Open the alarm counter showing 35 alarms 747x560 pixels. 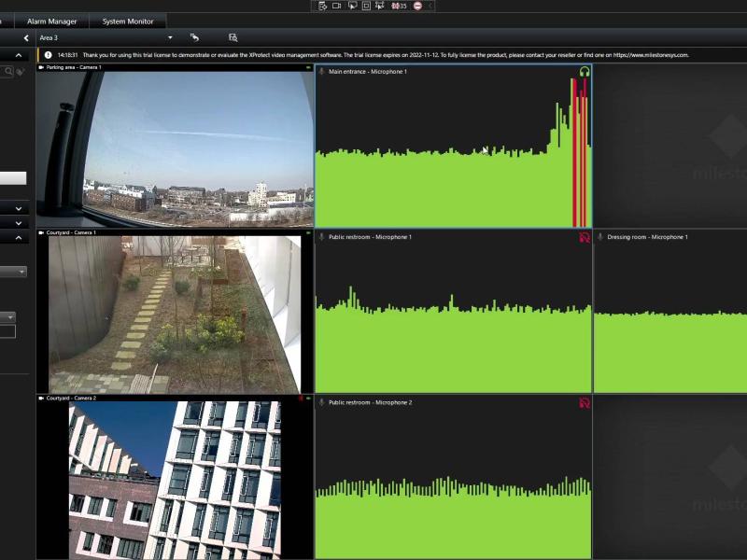[396, 6]
